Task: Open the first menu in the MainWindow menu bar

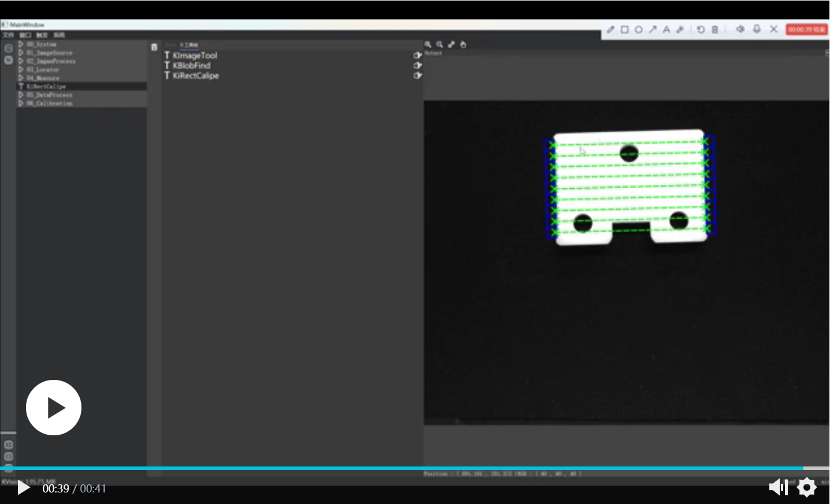Action: [8, 35]
